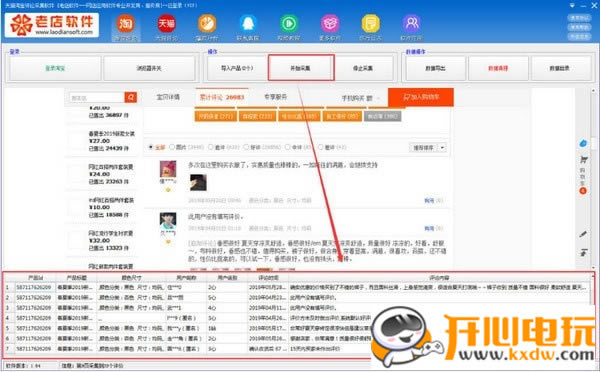Screen dimensions: 600x372
Task: Click the 数据导出 export button
Action: (435, 68)
